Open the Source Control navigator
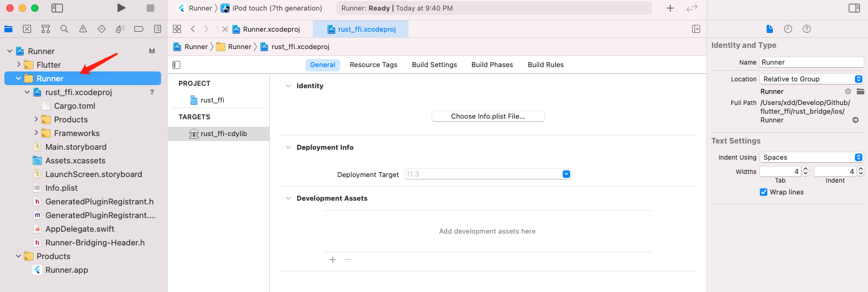The width and height of the screenshot is (868, 292). [x=27, y=29]
